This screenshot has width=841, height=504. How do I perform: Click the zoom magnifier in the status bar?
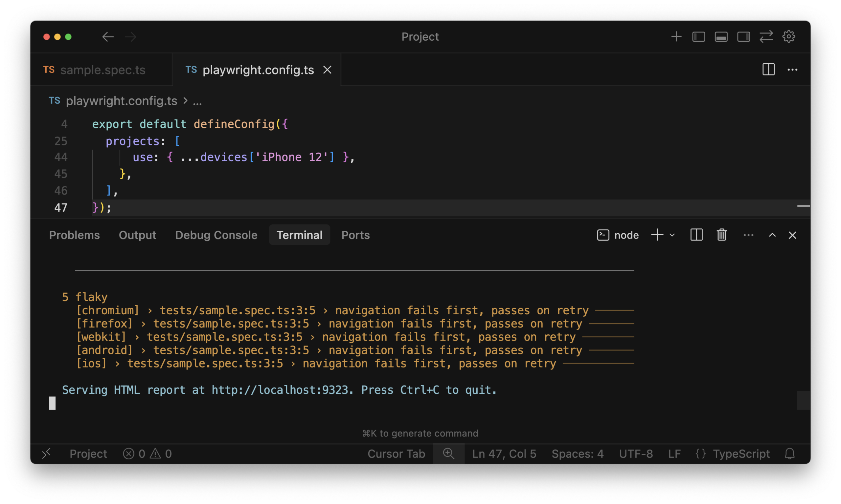point(448,454)
